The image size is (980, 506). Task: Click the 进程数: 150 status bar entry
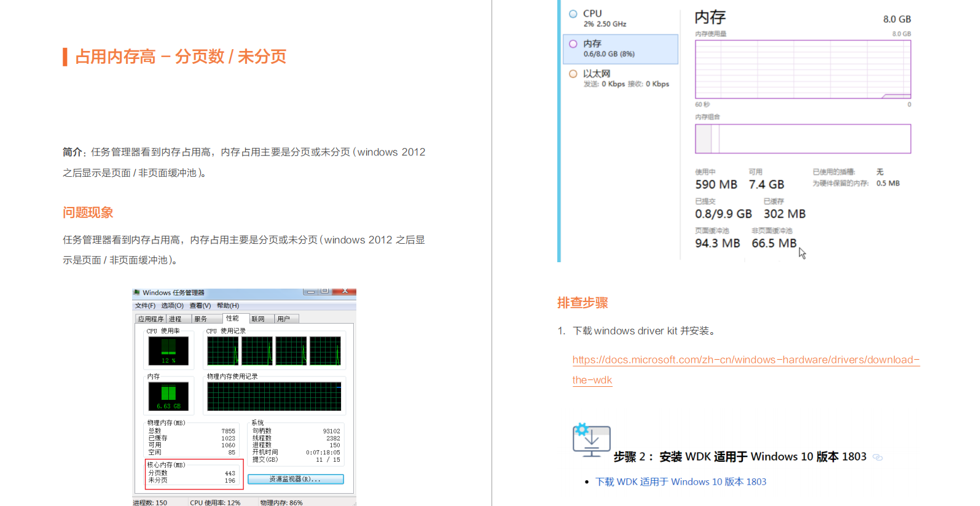[150, 502]
